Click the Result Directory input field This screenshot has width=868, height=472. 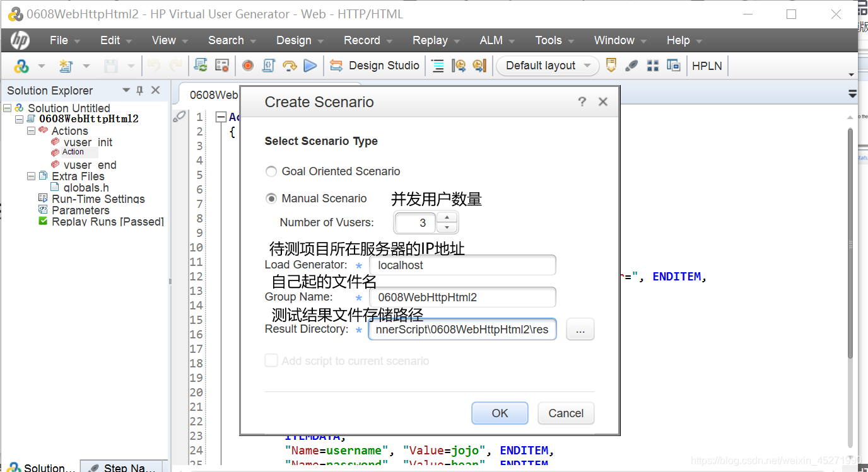462,330
